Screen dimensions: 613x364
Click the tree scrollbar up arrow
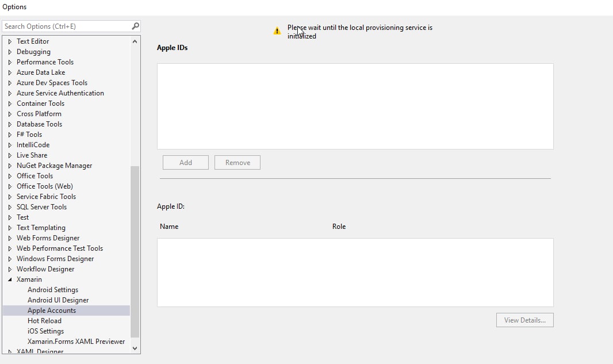[135, 41]
